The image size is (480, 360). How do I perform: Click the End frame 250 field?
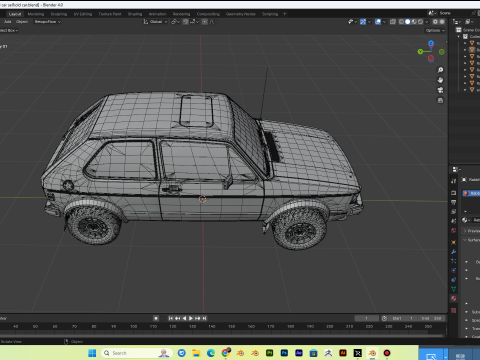tap(431, 318)
